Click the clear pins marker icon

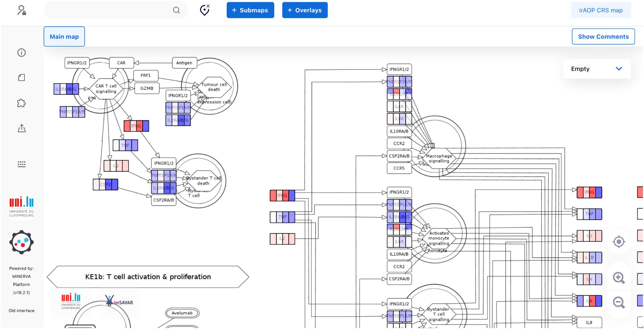[205, 10]
